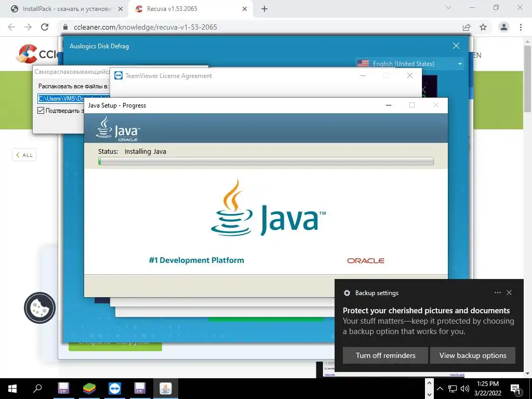Open a new browser tab

(264, 9)
